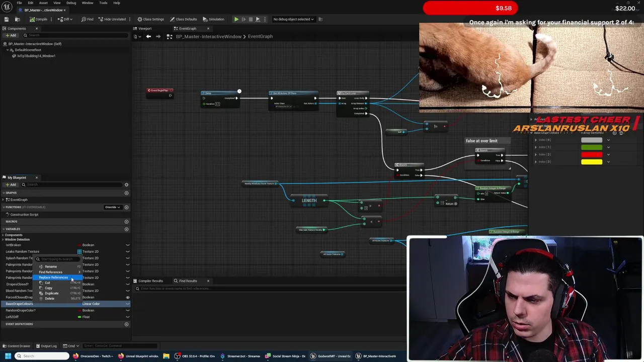Stop the play session

click(251, 19)
